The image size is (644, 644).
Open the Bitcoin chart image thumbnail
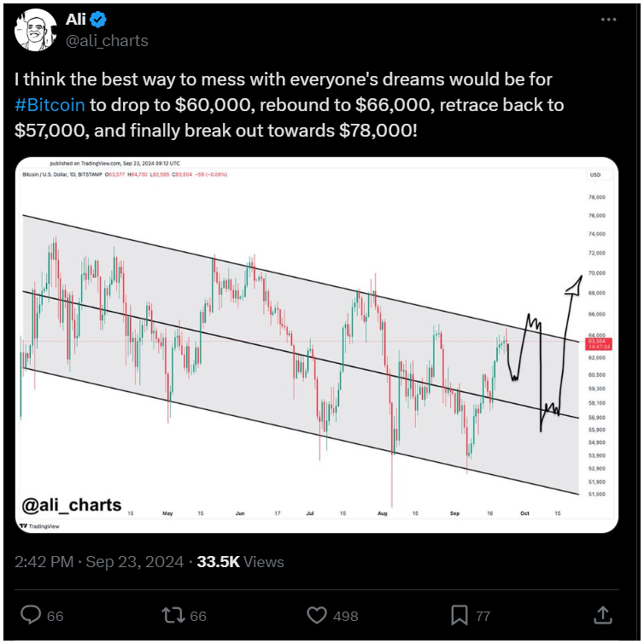[x=317, y=345]
